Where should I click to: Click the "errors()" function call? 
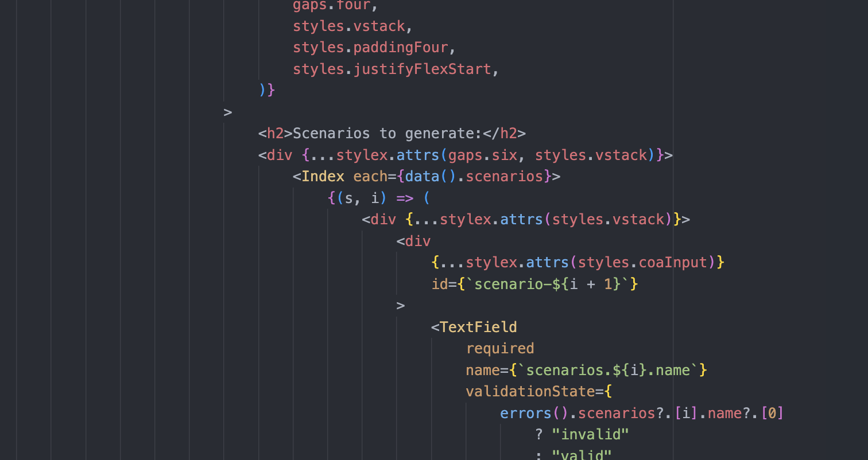point(534,413)
